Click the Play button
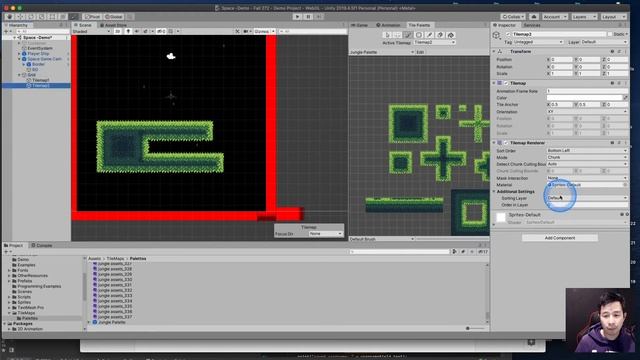This screenshot has width=640, height=360. (298, 17)
